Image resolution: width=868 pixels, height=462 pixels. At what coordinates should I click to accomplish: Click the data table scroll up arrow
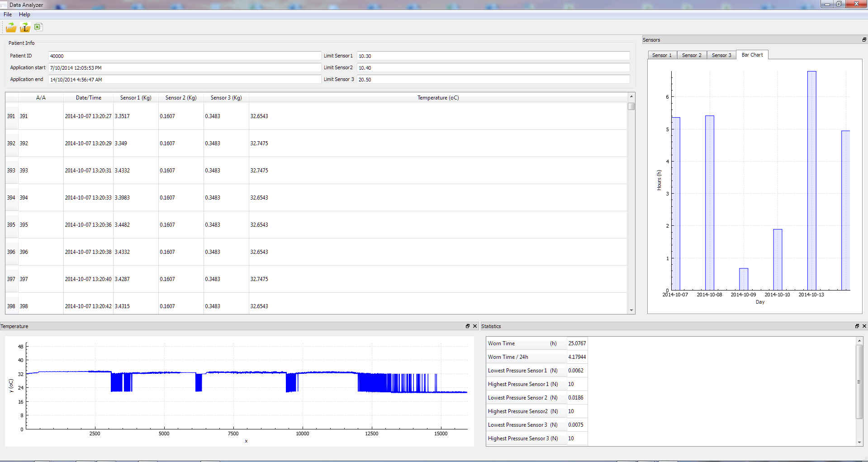coord(631,96)
